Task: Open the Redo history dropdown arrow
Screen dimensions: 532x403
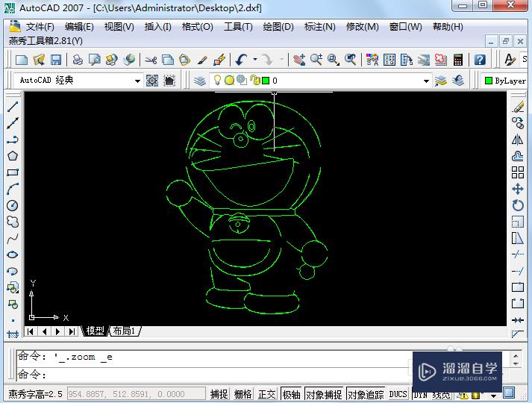Action: (282, 60)
